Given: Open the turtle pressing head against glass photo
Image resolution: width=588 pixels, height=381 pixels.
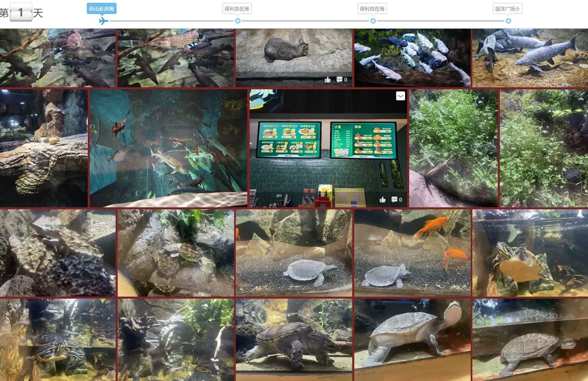Looking at the screenshot, I should coord(412,340).
